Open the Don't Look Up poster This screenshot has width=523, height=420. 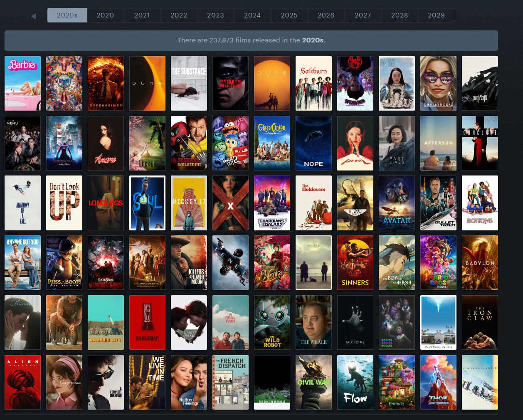coord(64,203)
